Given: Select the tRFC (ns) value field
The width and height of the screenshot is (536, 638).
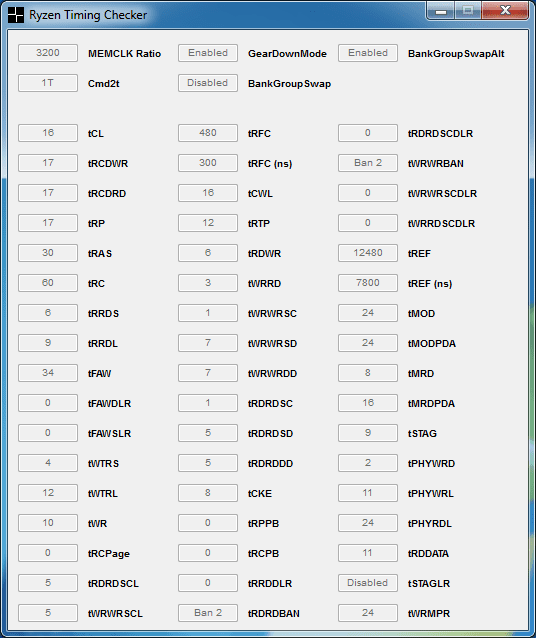Looking at the screenshot, I should click(208, 163).
